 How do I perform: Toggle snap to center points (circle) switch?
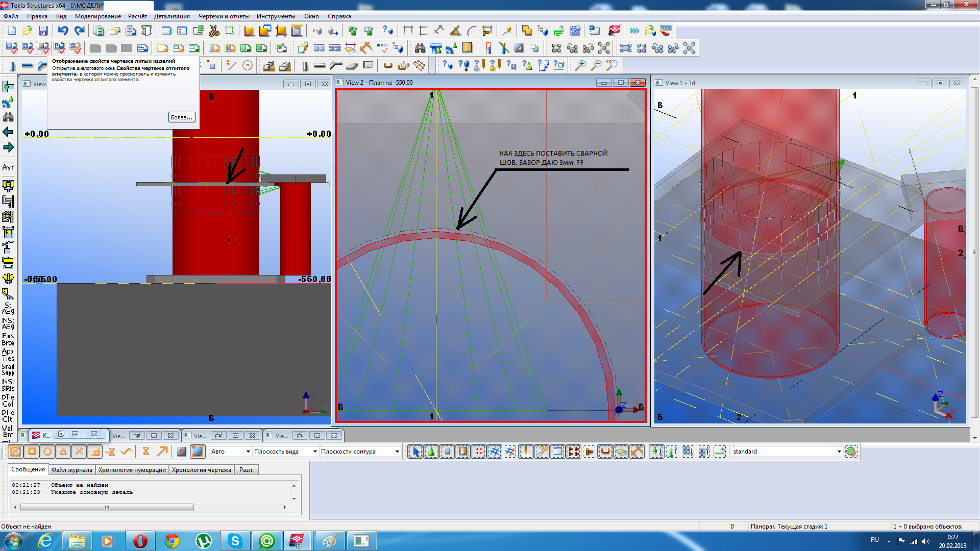click(47, 452)
